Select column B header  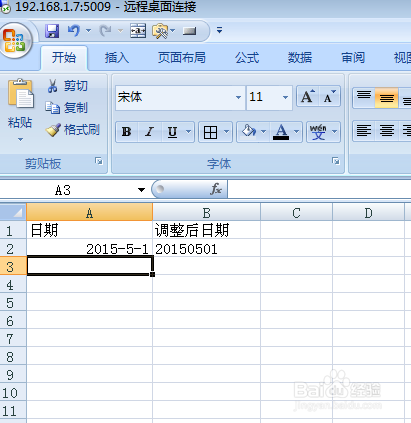coord(207,212)
